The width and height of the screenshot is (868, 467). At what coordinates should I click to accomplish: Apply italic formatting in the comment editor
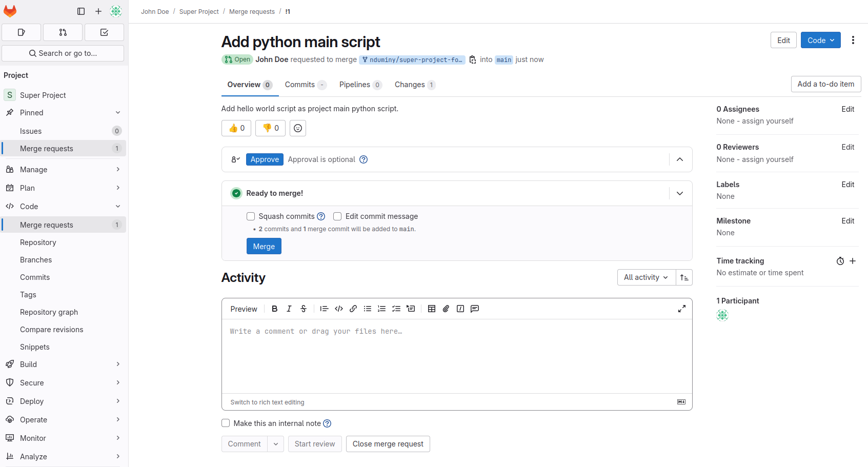coord(289,308)
